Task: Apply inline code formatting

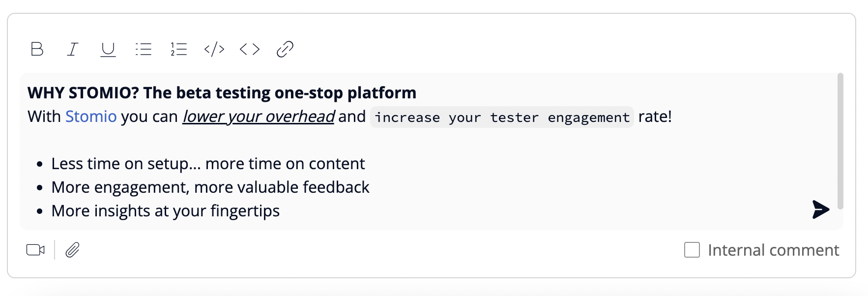Action: coord(250,49)
